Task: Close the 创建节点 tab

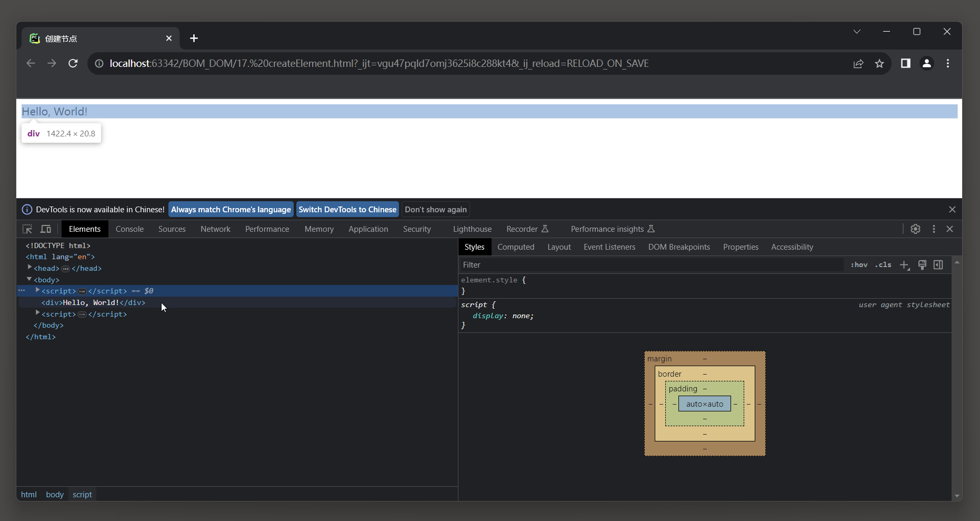Action: [169, 38]
